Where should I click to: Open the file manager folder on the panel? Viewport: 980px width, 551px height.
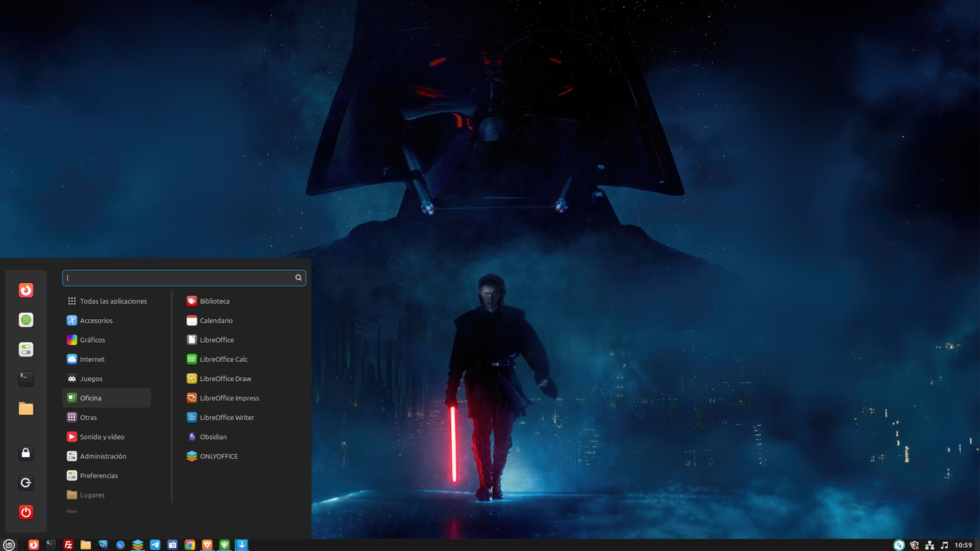point(86,545)
